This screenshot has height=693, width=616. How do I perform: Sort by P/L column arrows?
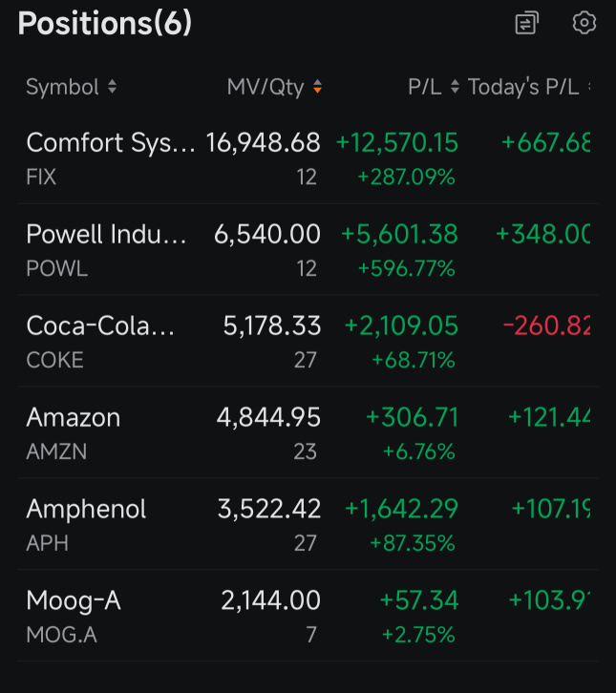(455, 87)
